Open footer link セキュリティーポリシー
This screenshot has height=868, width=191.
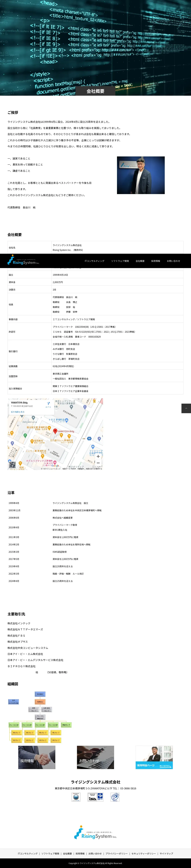144,853
